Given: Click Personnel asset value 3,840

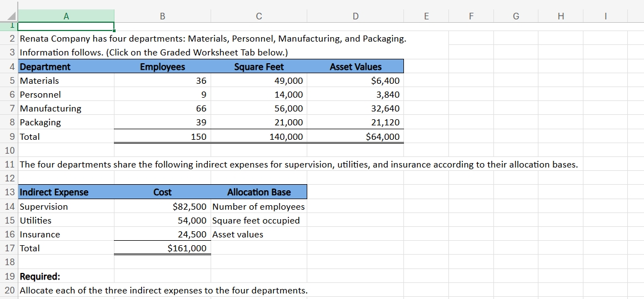Looking at the screenshot, I should coord(355,95).
